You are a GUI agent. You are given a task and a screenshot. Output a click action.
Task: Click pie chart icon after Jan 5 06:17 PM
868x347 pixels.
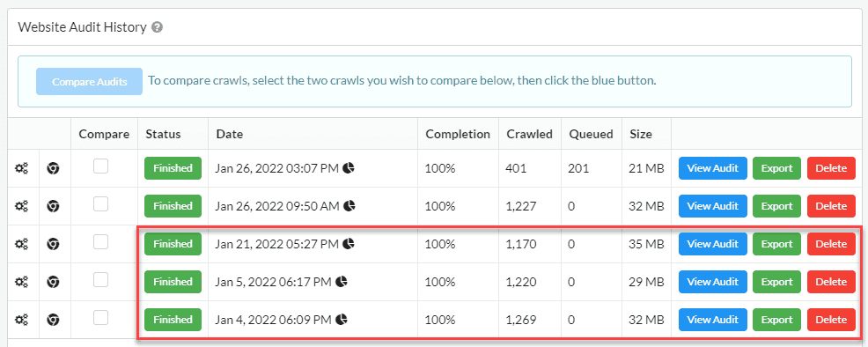coord(342,282)
